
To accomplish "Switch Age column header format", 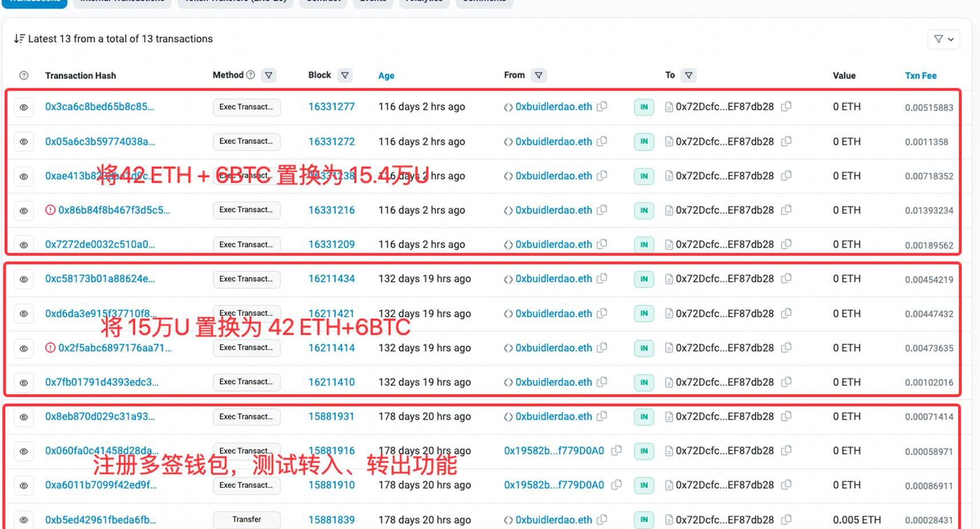I will pyautogui.click(x=386, y=76).
